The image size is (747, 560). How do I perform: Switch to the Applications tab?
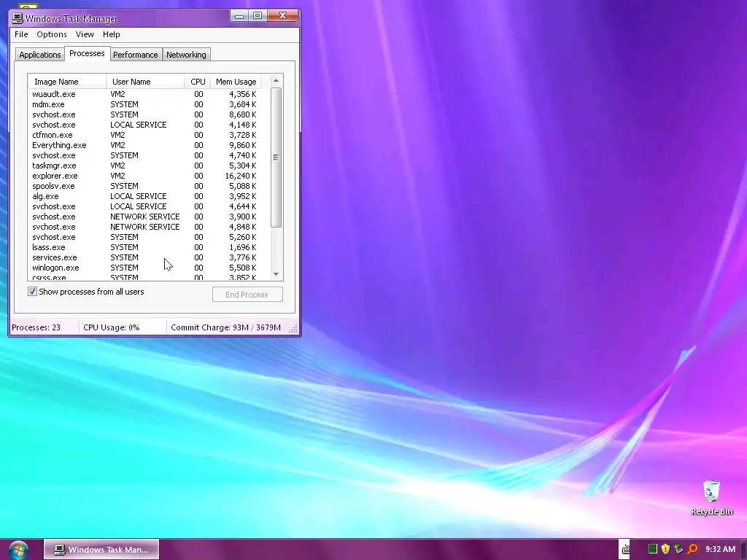pos(39,55)
